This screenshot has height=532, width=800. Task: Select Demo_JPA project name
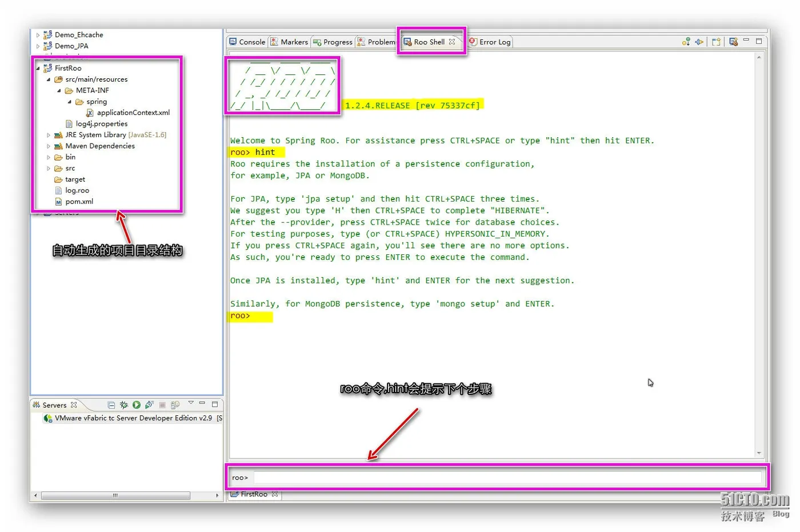pos(71,46)
